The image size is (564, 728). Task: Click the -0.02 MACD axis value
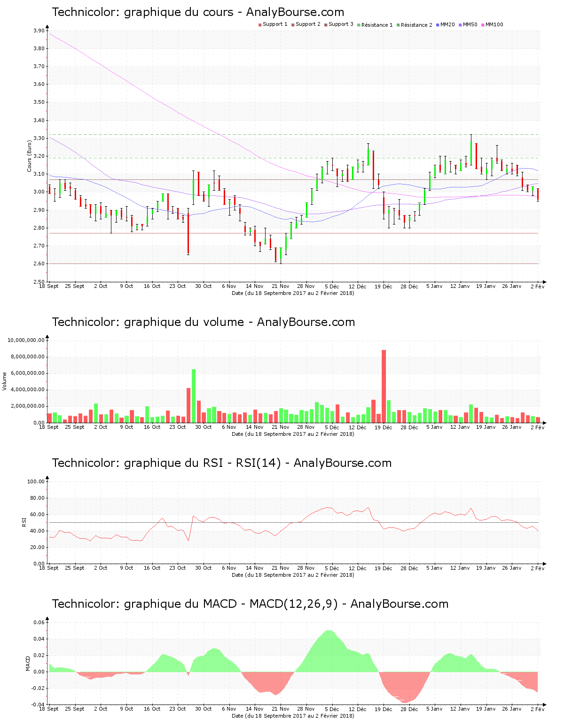point(38,688)
